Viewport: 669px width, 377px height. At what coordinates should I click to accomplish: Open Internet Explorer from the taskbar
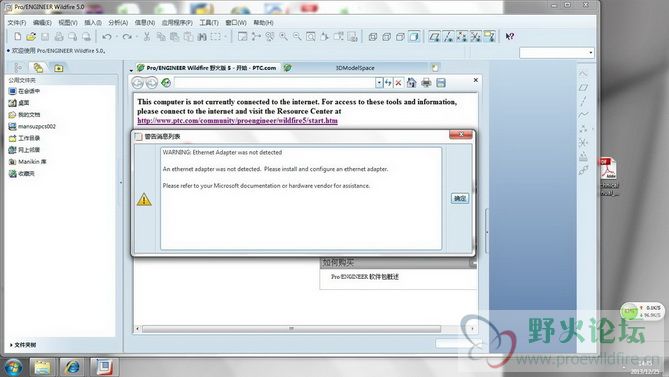click(73, 367)
